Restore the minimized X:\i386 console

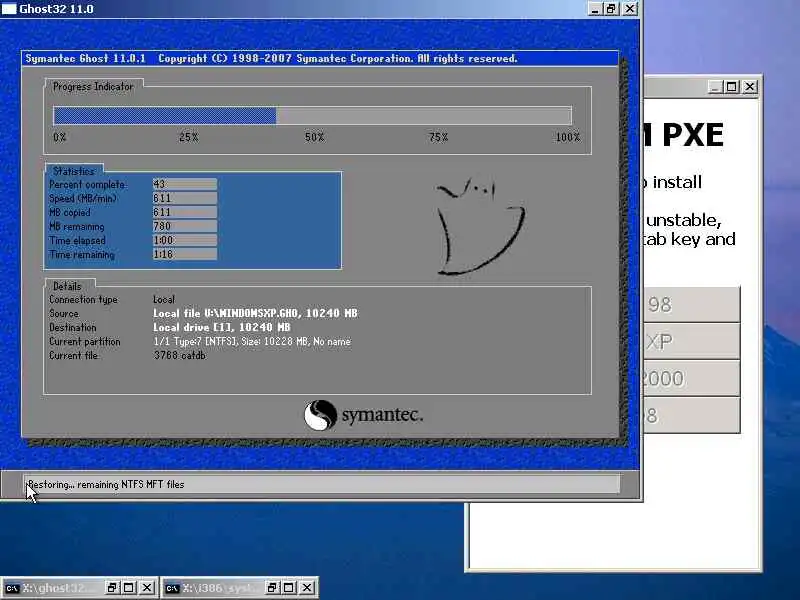(x=272, y=588)
